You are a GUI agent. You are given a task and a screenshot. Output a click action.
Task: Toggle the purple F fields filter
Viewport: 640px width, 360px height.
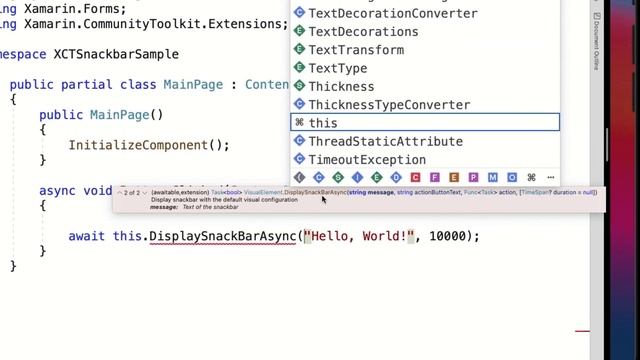click(x=435, y=178)
